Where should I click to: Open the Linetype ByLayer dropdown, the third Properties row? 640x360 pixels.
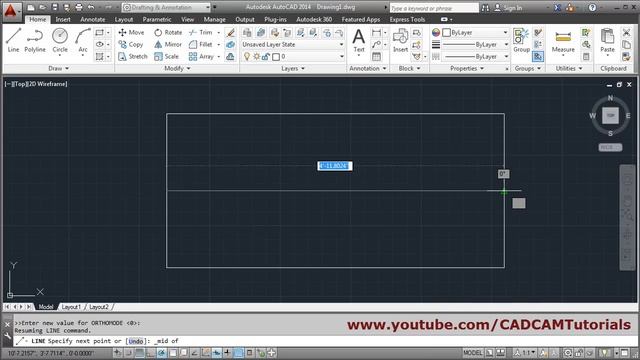tap(476, 56)
